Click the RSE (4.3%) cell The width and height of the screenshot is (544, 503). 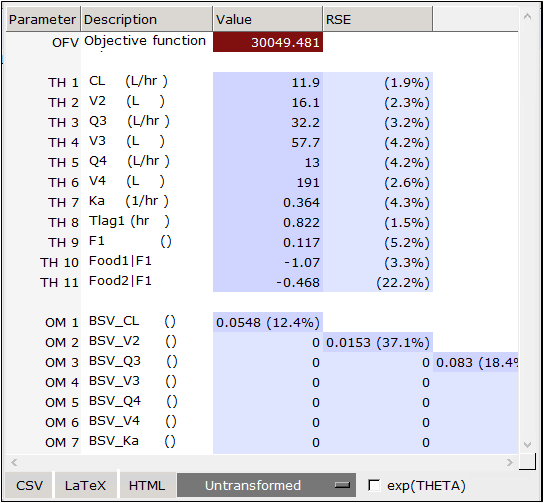pos(378,202)
